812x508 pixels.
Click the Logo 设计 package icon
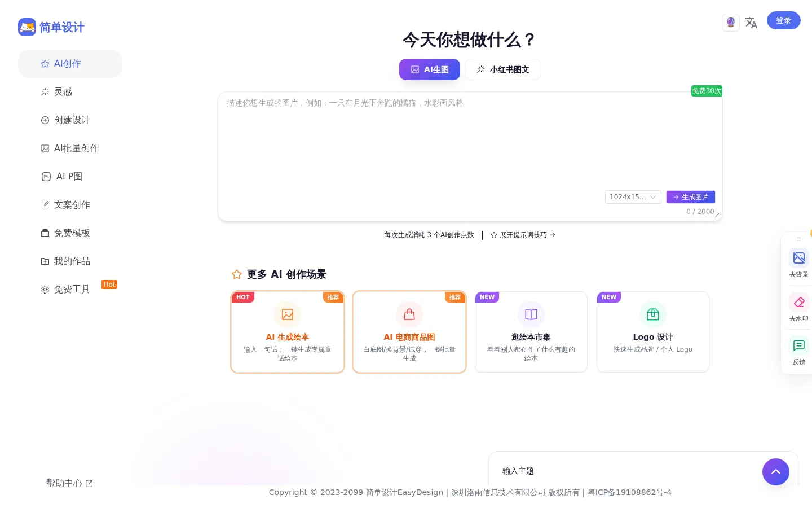click(653, 314)
